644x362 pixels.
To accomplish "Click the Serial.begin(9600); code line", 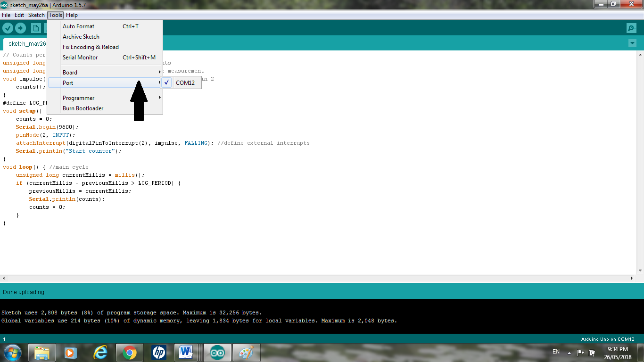I will click(47, 127).
